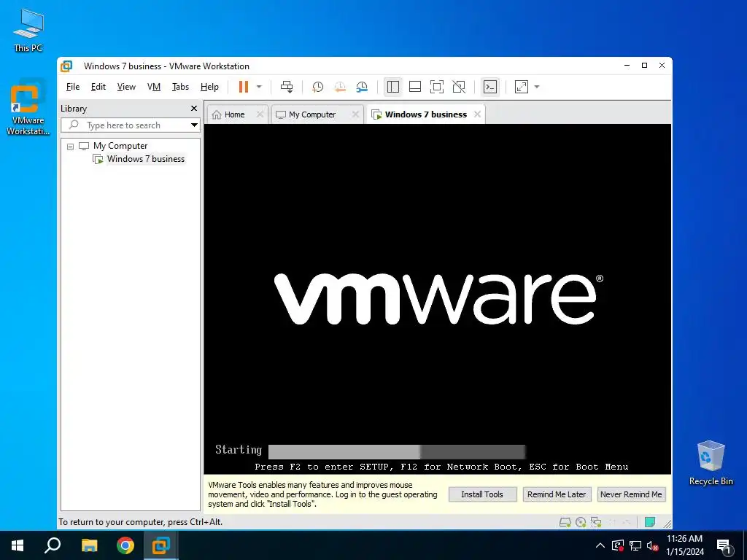Image resolution: width=747 pixels, height=560 pixels.
Task: Open File Explorer from the taskbar
Action: 89,545
